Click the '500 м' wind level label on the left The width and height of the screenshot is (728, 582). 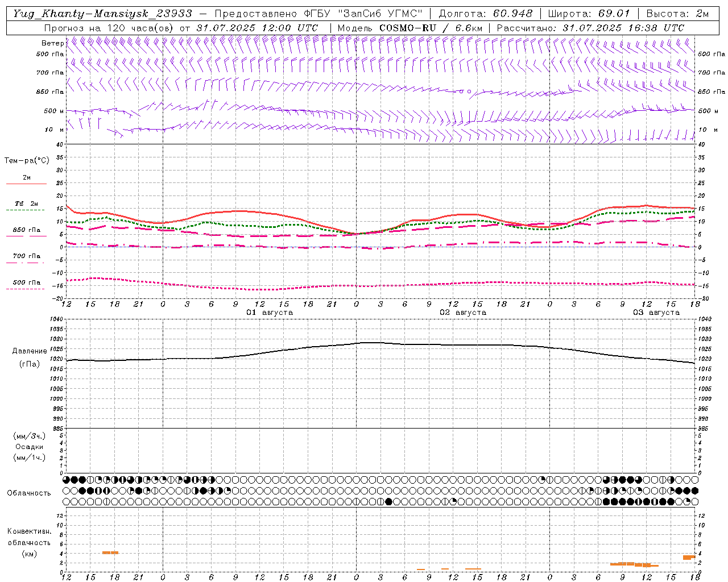click(54, 111)
